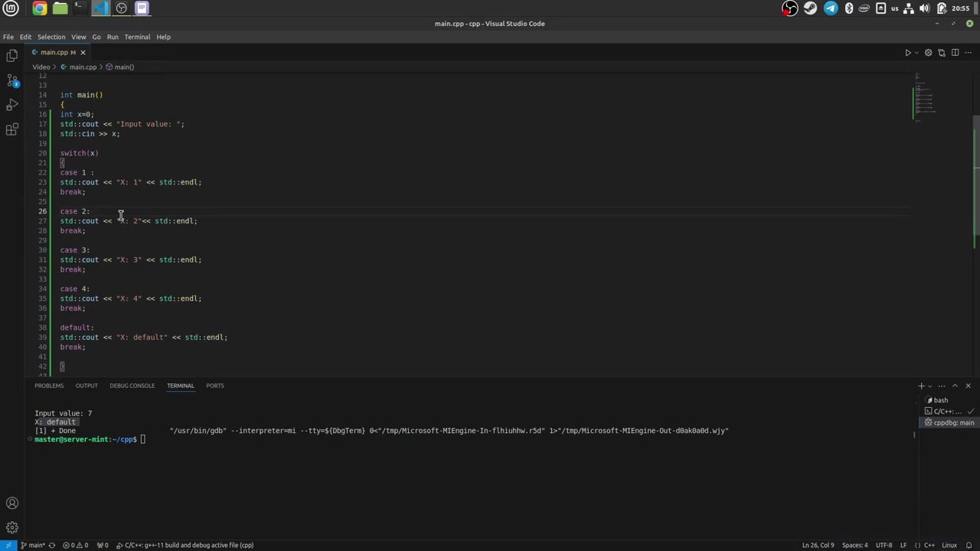Click the notifications bell in status bar
Image resolution: width=980 pixels, height=551 pixels.
point(969,545)
